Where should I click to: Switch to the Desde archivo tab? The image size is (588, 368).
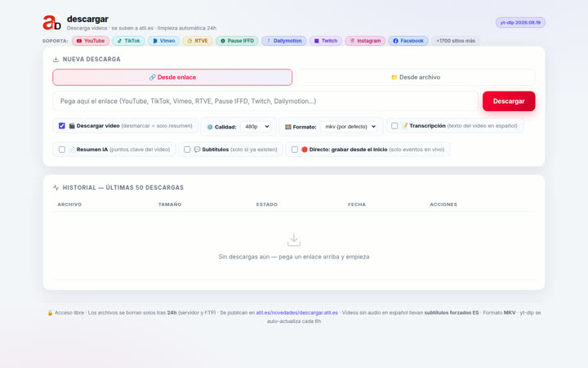(x=416, y=78)
